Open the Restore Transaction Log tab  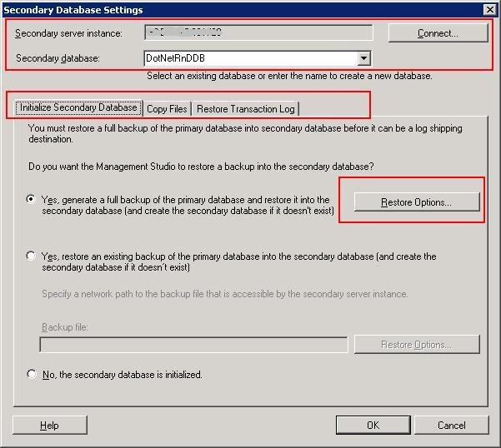(x=245, y=109)
